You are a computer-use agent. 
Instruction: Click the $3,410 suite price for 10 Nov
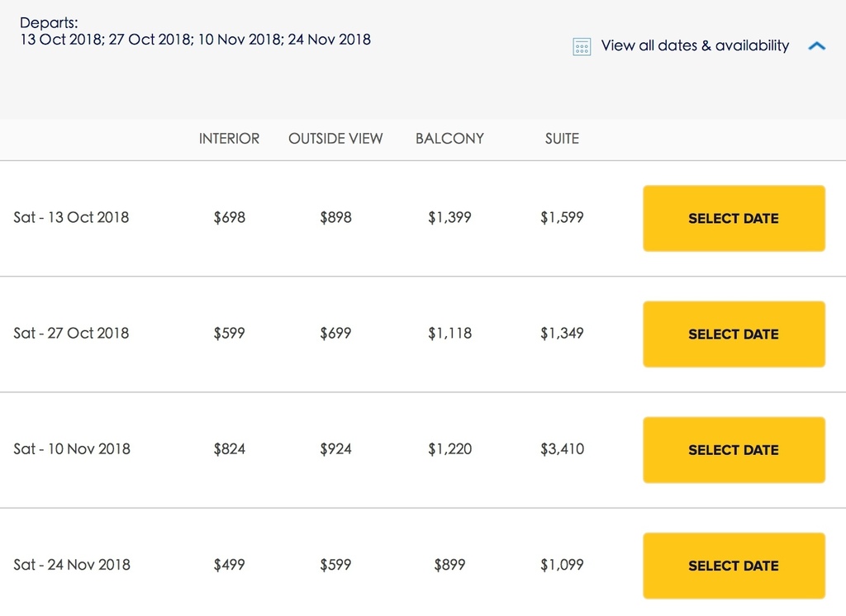[562, 448]
